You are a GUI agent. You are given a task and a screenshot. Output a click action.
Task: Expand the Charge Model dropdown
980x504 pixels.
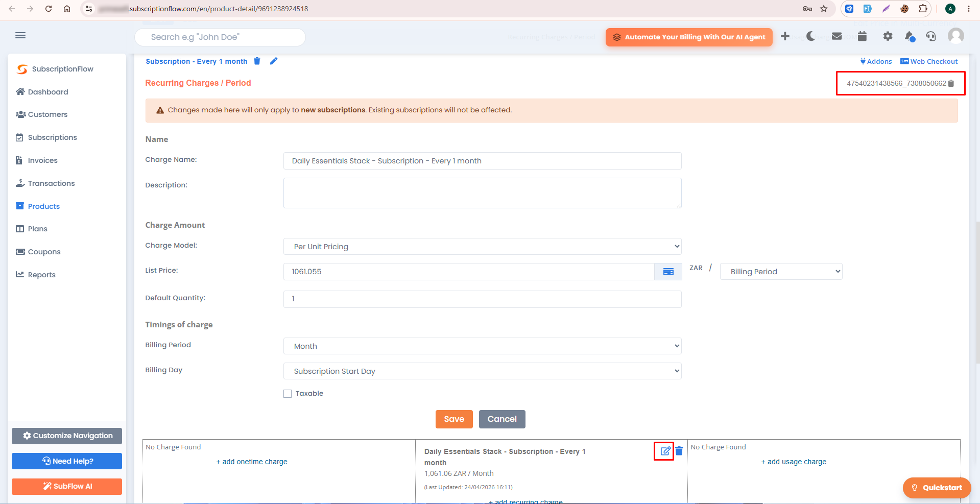482,247
